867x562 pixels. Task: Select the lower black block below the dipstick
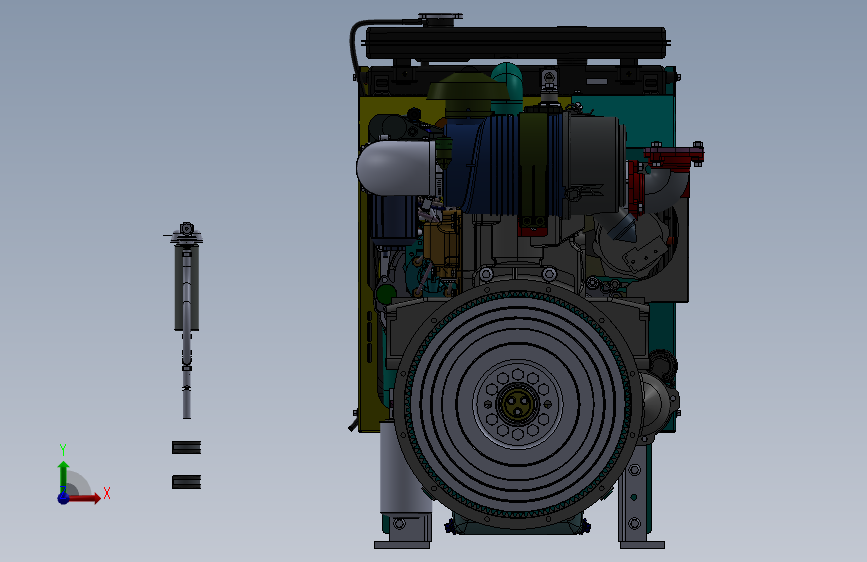pos(186,482)
